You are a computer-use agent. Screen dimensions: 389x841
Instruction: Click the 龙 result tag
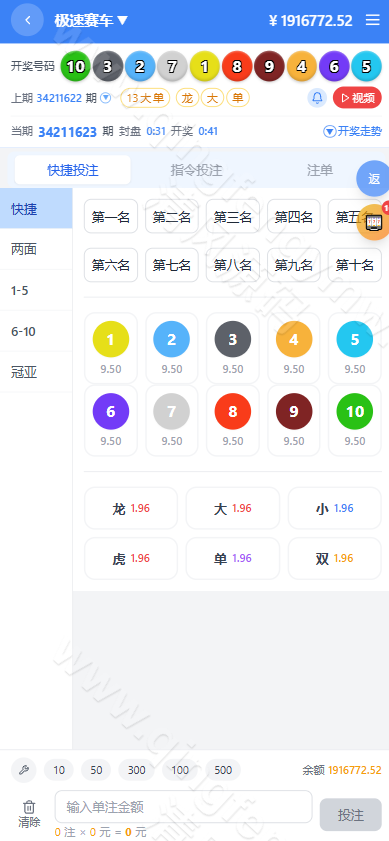pos(187,98)
